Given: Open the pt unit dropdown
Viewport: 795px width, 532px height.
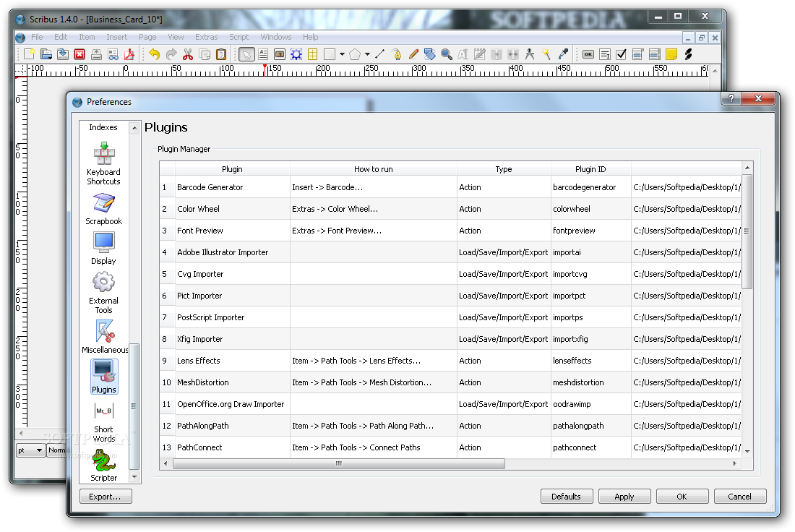Looking at the screenshot, I should [x=30, y=450].
